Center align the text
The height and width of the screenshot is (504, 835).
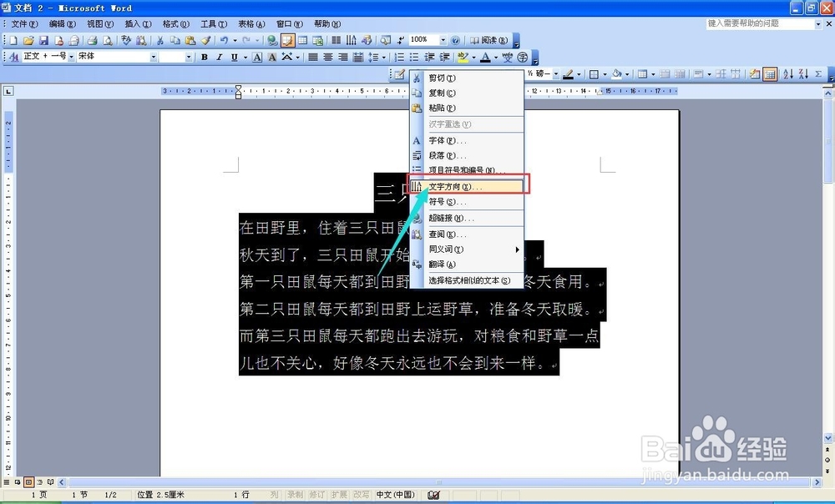point(328,57)
